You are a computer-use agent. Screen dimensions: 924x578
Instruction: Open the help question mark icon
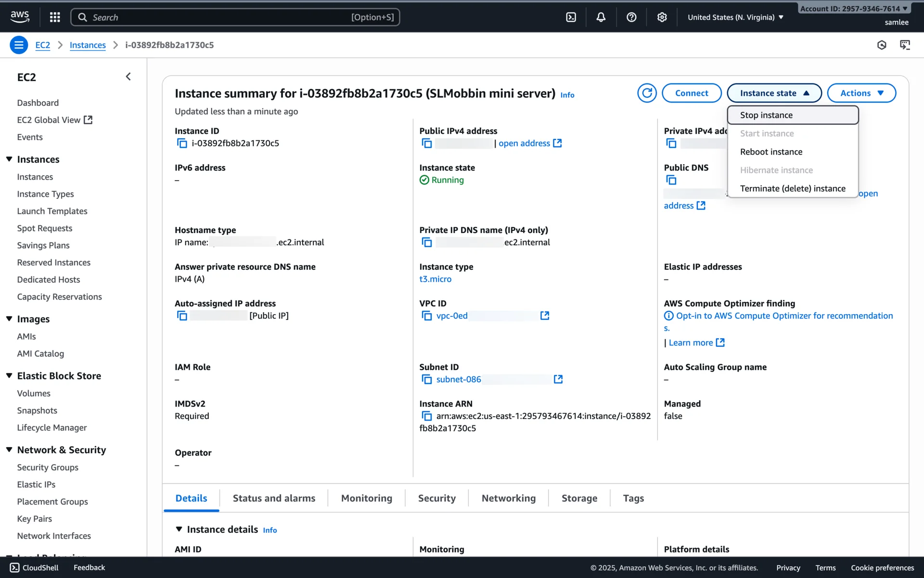631,17
